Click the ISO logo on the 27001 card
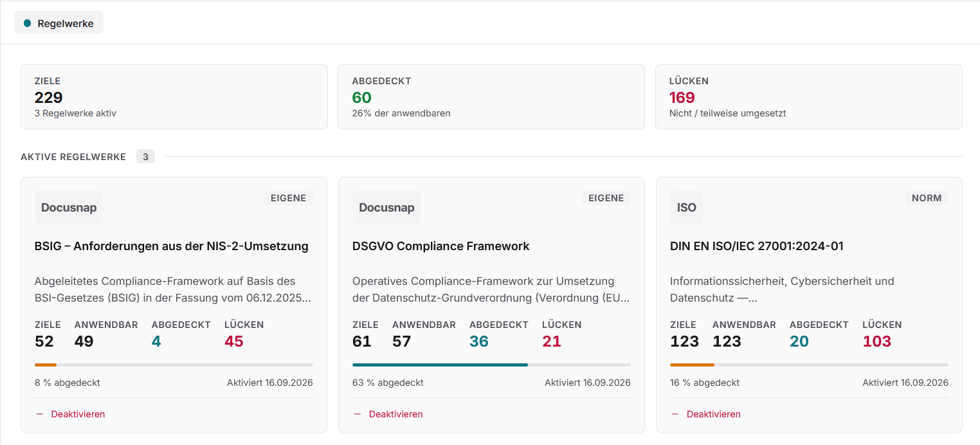 point(687,207)
